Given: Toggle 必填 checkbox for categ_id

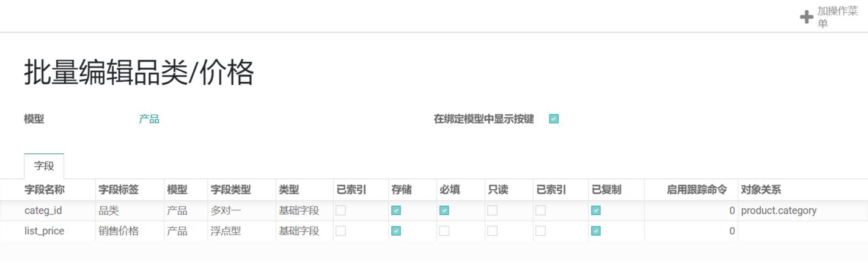Looking at the screenshot, I should click(444, 211).
